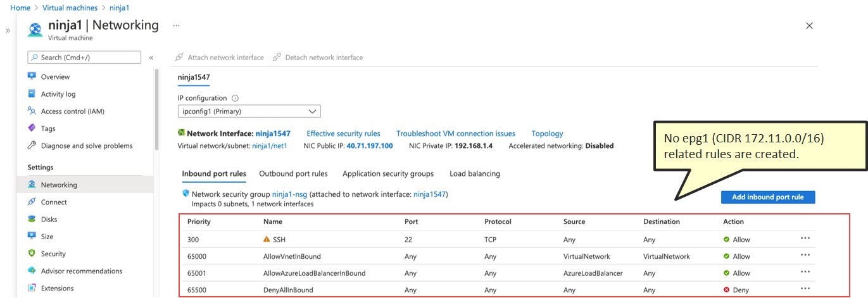Click the Detach network interface icon
868x298 pixels.
point(277,57)
